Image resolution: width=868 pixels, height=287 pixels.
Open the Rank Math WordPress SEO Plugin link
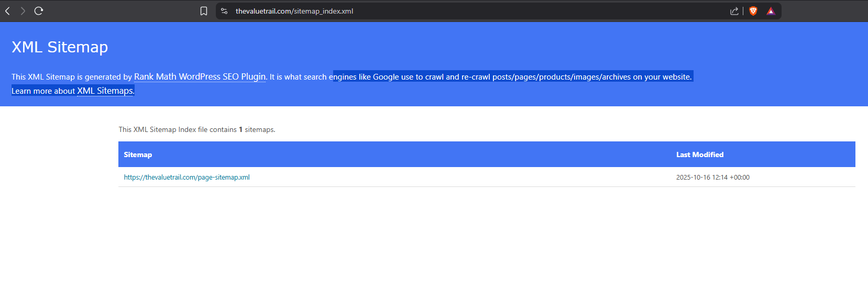click(200, 76)
